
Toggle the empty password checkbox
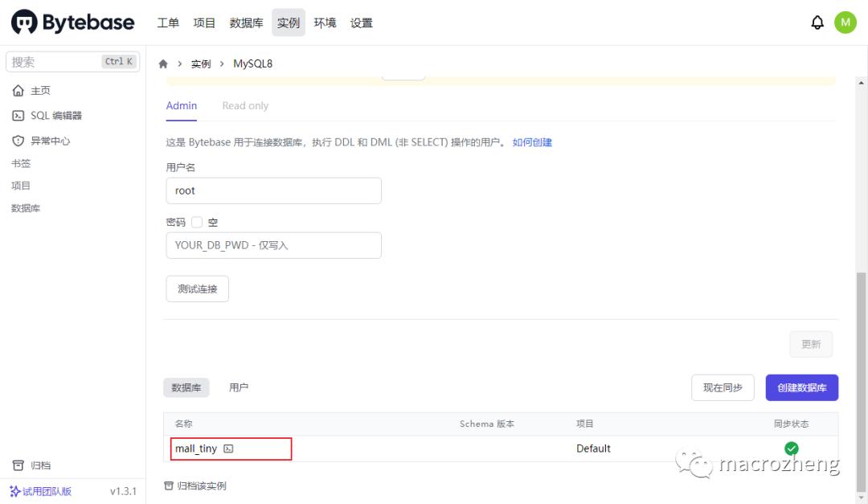197,223
